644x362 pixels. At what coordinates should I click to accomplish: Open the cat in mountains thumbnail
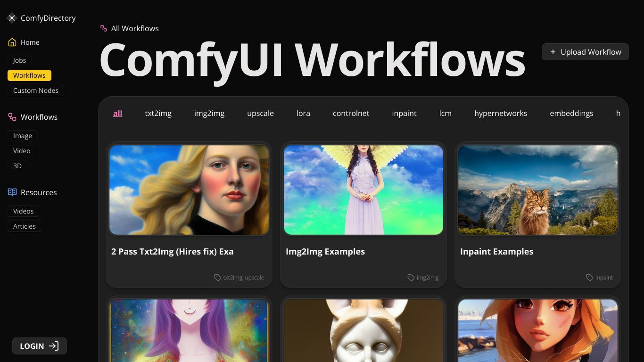coord(538,190)
